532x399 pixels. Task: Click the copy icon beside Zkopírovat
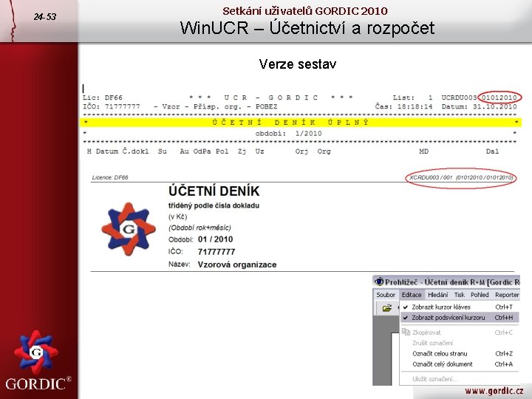(406, 332)
